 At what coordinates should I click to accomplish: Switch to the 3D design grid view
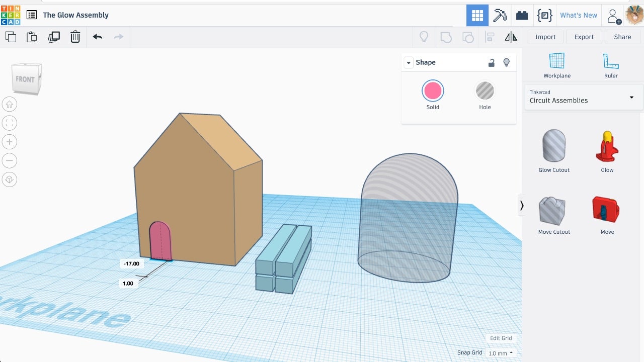pos(477,15)
